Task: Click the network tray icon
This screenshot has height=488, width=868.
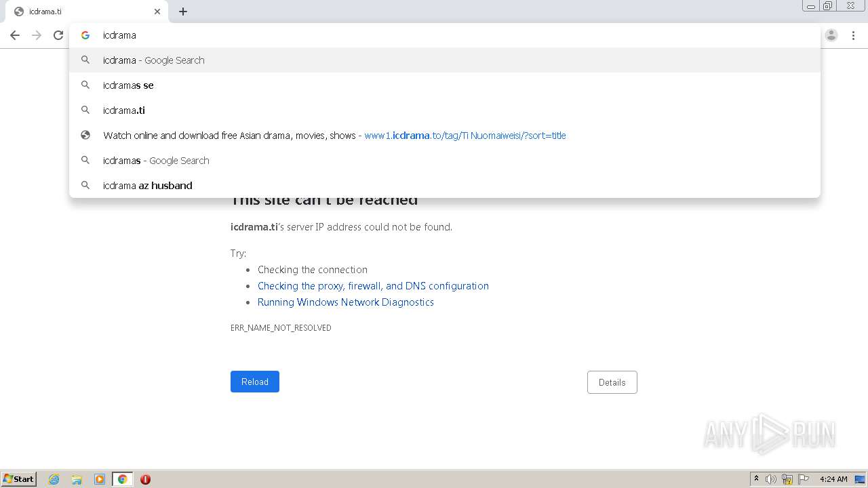Action: 787,479
